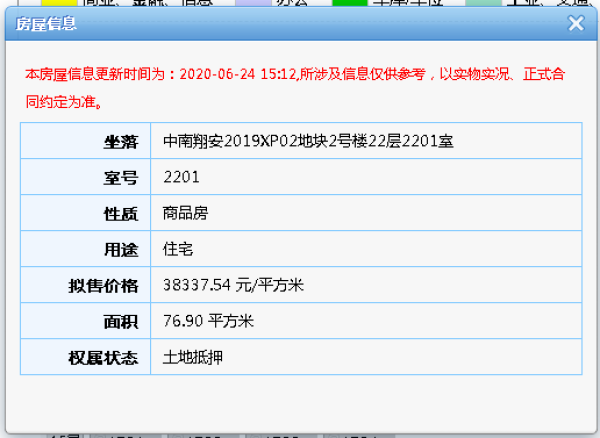Select the area value 76.90 平方米
This screenshot has height=438, width=600.
(x=209, y=321)
